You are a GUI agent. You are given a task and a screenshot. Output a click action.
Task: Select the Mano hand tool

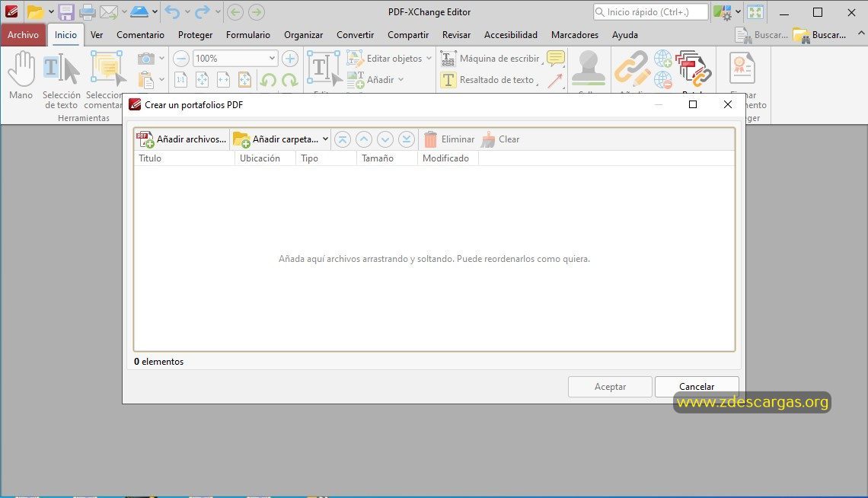[x=21, y=76]
